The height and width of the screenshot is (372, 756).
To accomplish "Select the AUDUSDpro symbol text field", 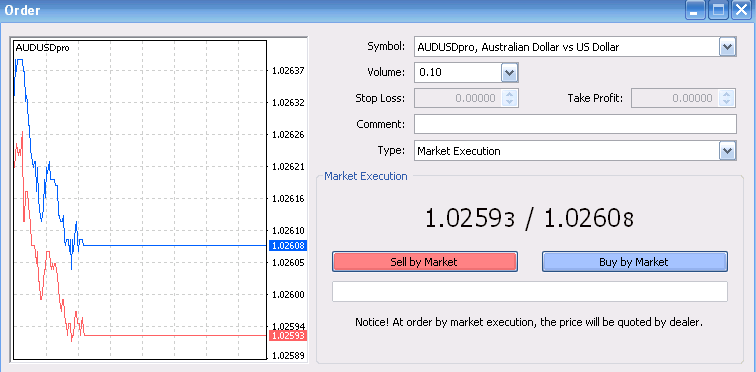I will (x=567, y=47).
